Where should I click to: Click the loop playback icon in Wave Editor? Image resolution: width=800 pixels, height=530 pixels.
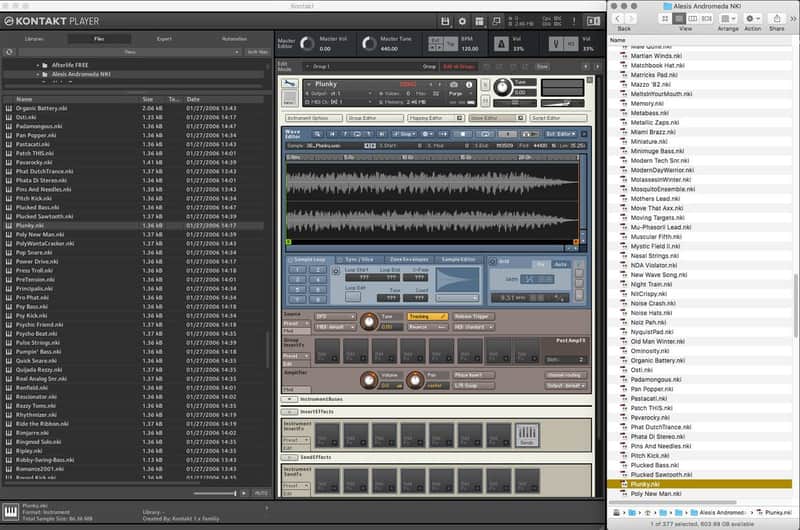pos(485,134)
